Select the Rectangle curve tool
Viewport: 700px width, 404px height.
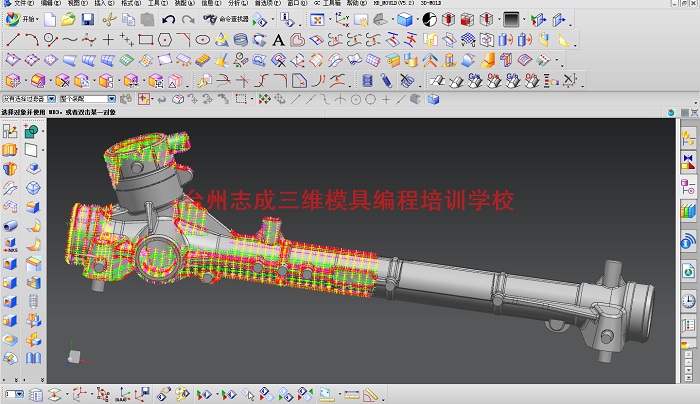point(146,40)
